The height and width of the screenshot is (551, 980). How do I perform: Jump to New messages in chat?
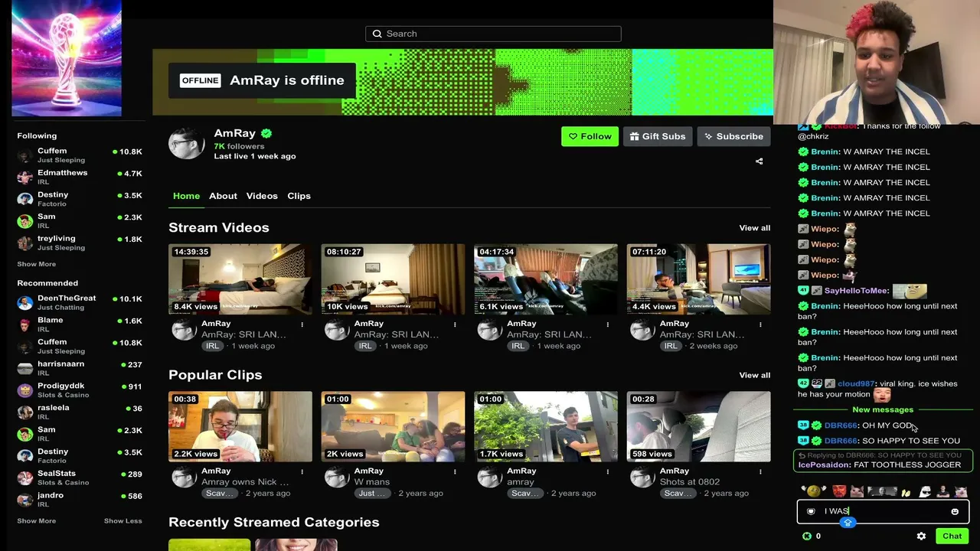(883, 409)
